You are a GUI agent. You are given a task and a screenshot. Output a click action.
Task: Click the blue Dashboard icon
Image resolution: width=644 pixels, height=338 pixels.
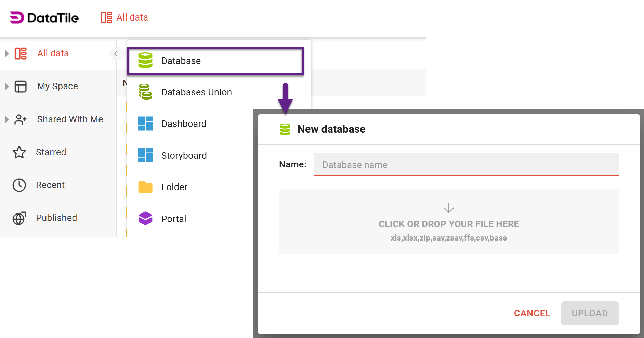click(145, 123)
